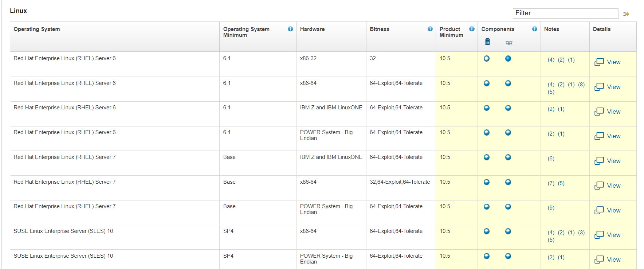Click connector-column dot in RHEL 7 POWER row

pyautogui.click(x=508, y=207)
